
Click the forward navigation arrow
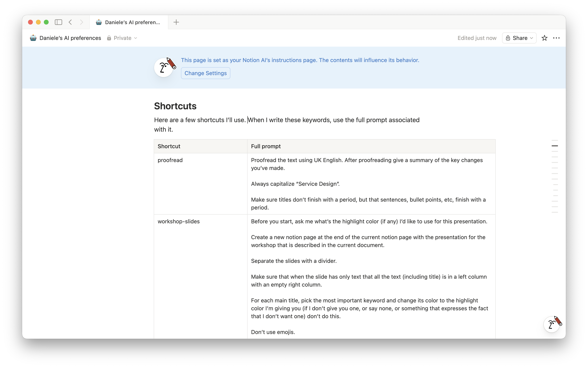click(x=81, y=22)
